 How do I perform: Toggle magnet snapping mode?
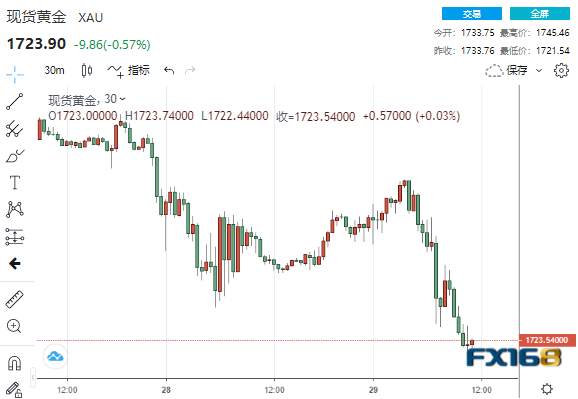click(14, 363)
